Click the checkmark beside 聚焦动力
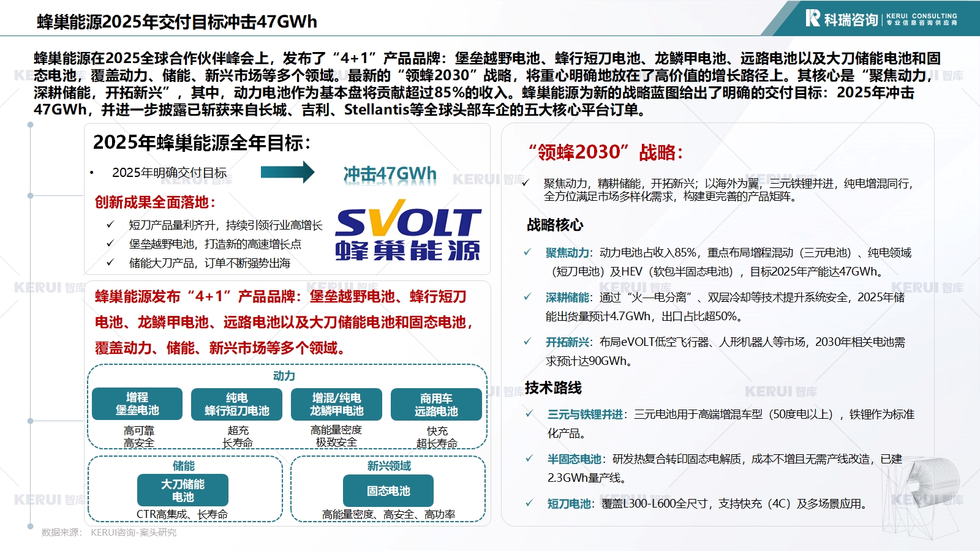The width and height of the screenshot is (980, 551). click(527, 252)
